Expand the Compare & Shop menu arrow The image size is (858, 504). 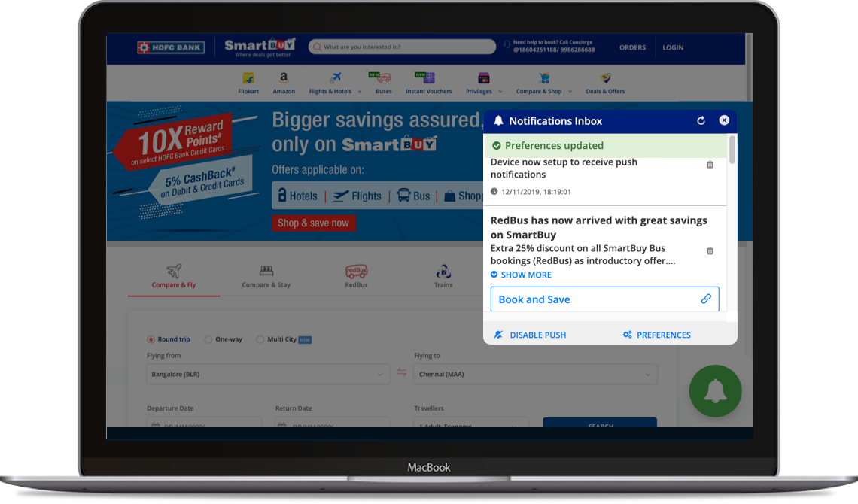tap(570, 92)
